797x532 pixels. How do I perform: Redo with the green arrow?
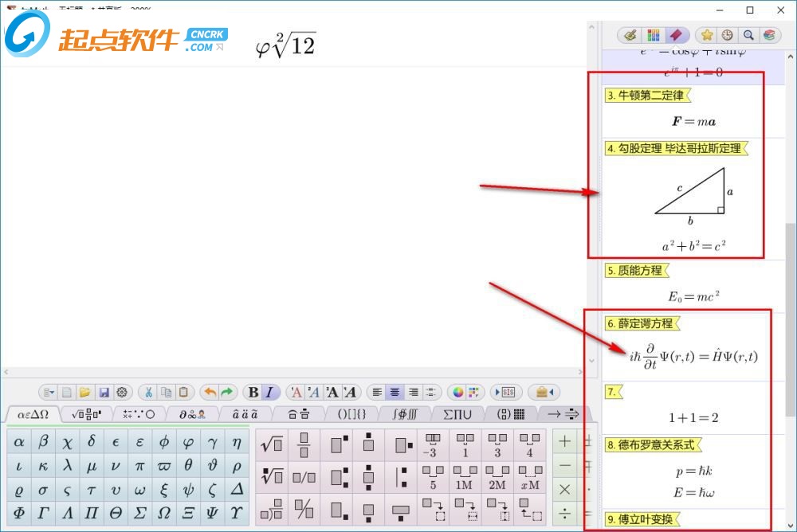pyautogui.click(x=226, y=393)
